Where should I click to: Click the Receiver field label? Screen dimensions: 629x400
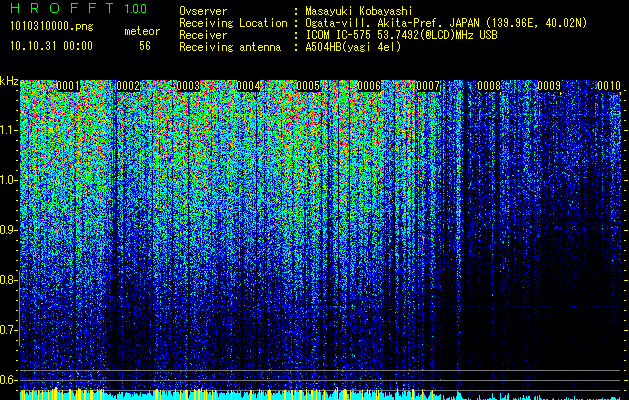(x=203, y=35)
